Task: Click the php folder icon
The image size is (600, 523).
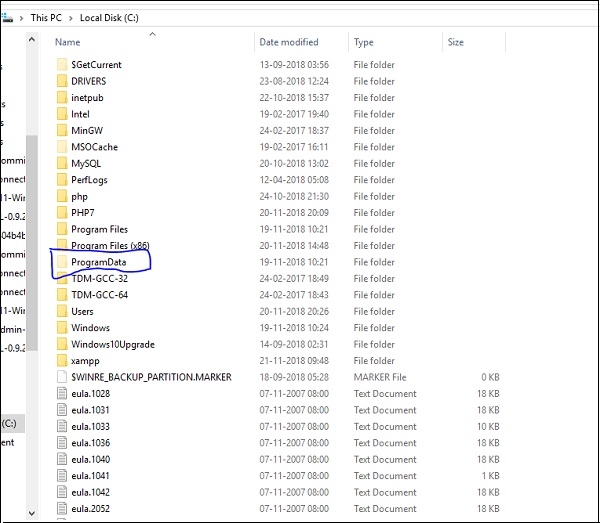Action: pos(62,196)
